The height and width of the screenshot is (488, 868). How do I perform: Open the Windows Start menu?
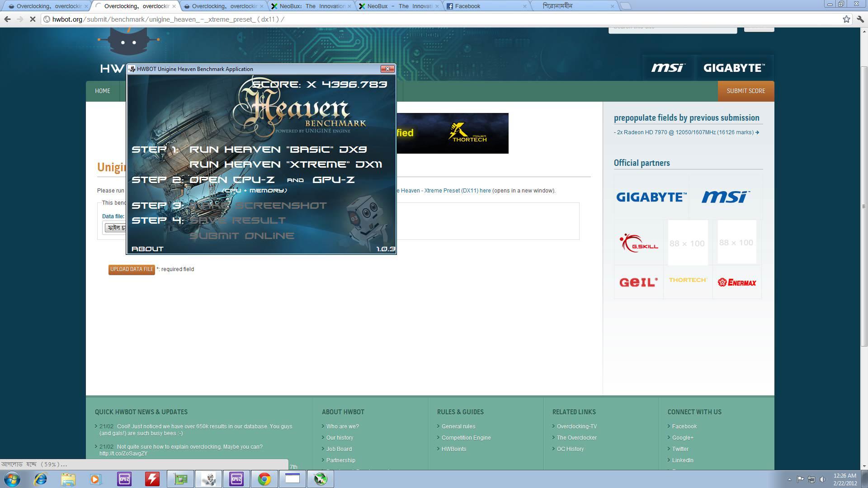click(12, 479)
